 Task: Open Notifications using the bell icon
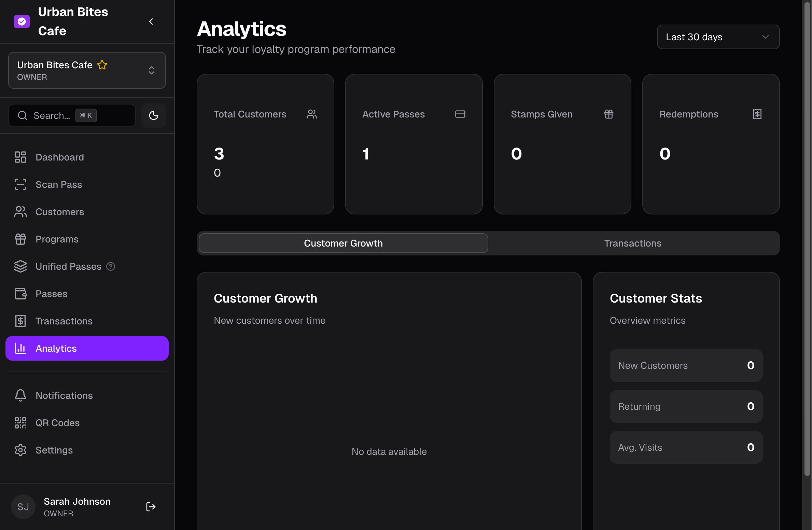(x=20, y=395)
